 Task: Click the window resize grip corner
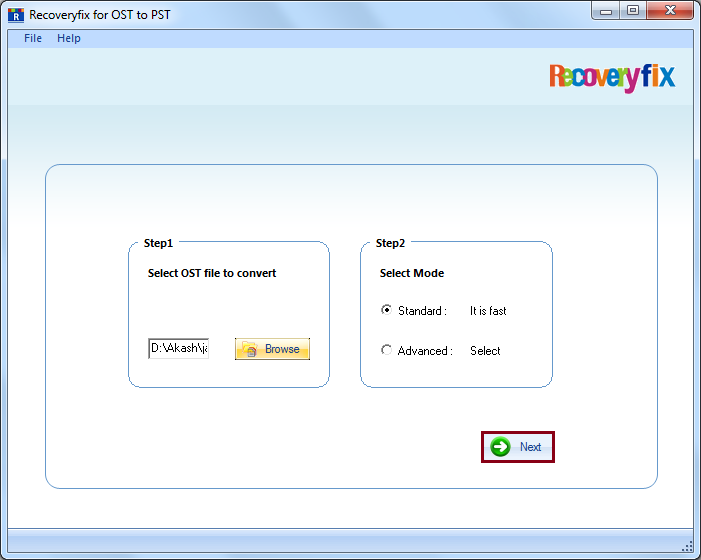click(687, 547)
